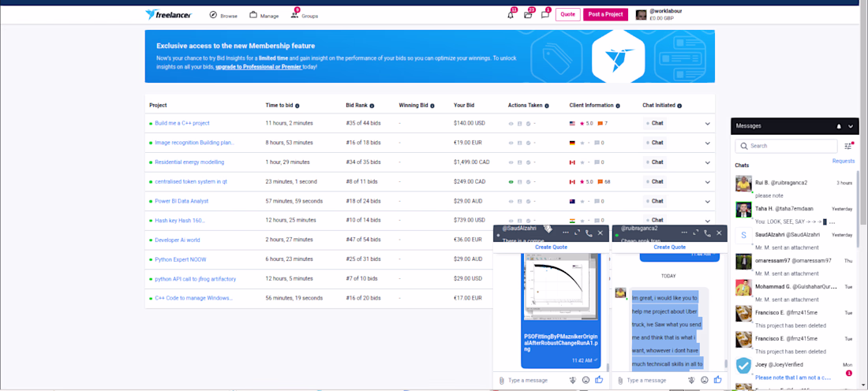Click view-eye action icon for centralised token system
868x391 pixels.
(511, 181)
